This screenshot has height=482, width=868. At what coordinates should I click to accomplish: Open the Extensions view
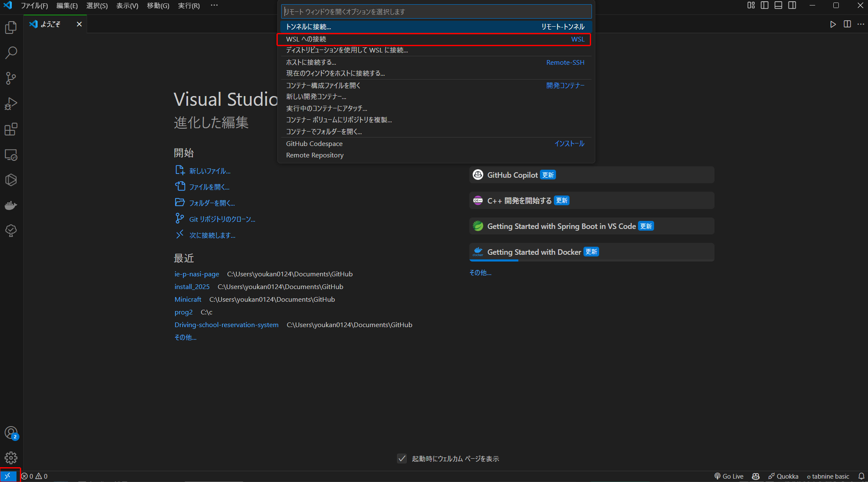coord(11,129)
